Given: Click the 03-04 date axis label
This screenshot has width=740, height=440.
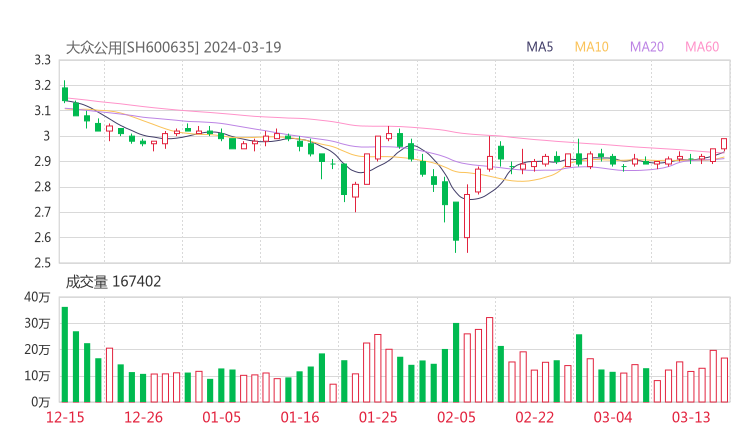Looking at the screenshot, I should click(613, 417).
